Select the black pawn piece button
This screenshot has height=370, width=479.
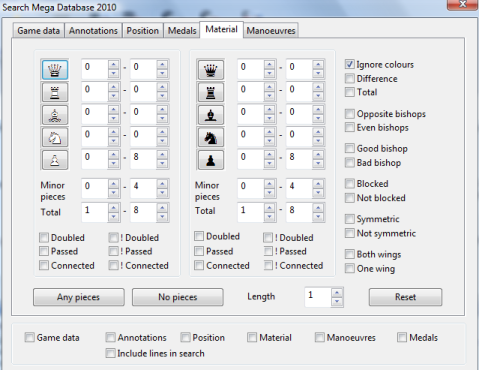[211, 160]
